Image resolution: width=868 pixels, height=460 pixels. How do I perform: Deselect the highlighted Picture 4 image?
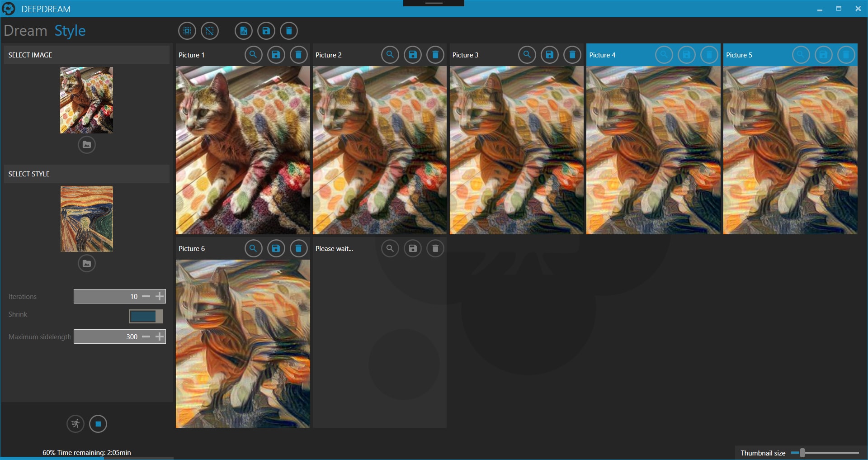coord(653,150)
